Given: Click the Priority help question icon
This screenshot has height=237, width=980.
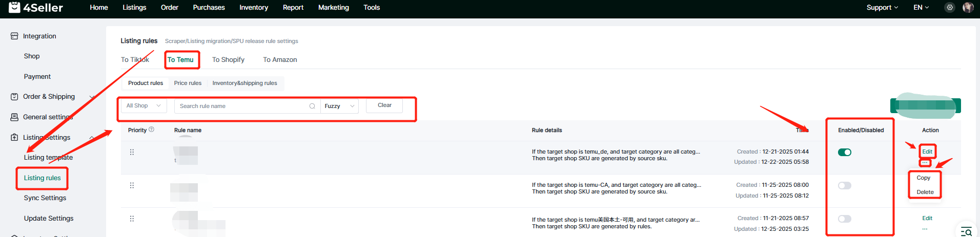Looking at the screenshot, I should [151, 130].
